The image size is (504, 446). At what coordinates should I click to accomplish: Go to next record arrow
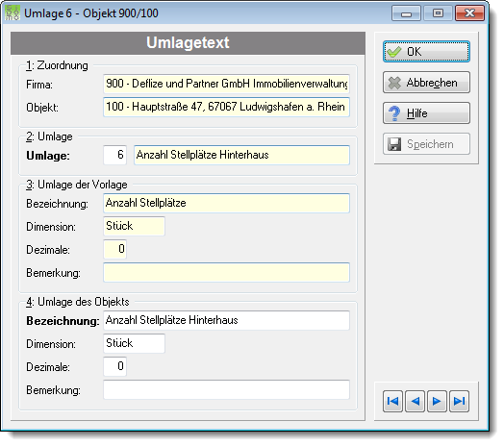tap(437, 401)
